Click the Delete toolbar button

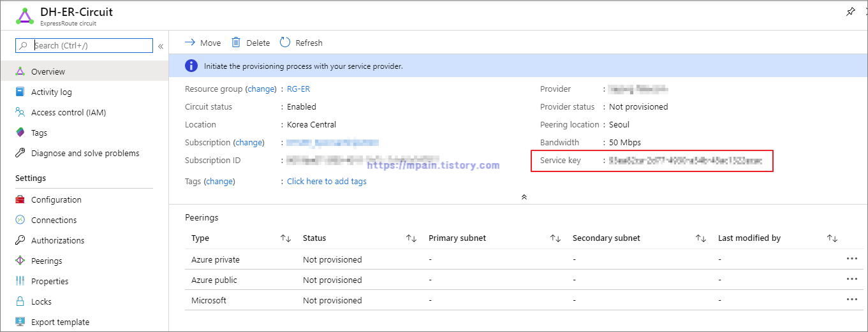click(251, 43)
